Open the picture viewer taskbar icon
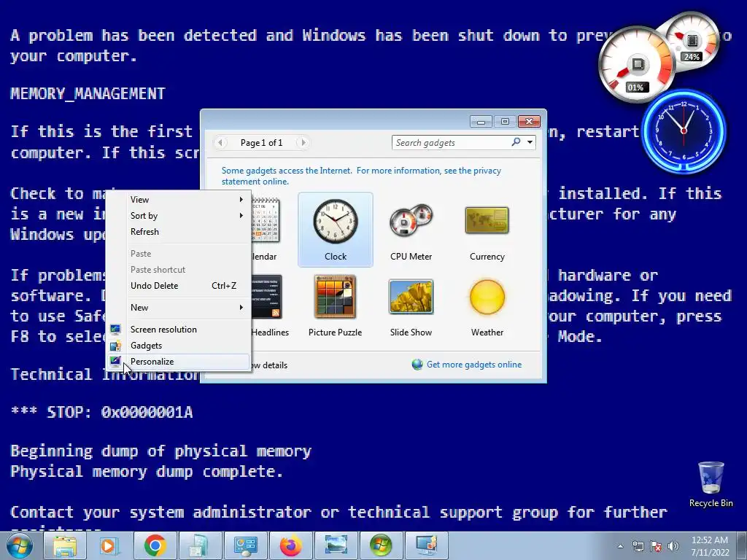 [x=336, y=545]
